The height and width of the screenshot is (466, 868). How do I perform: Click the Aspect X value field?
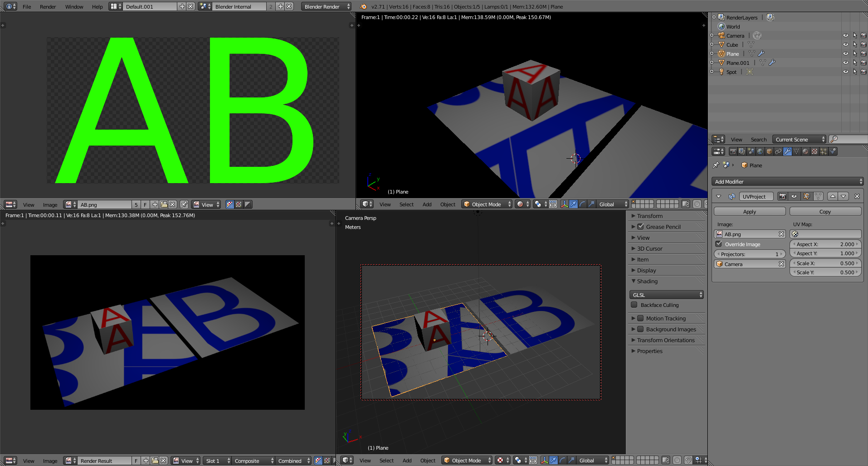825,244
